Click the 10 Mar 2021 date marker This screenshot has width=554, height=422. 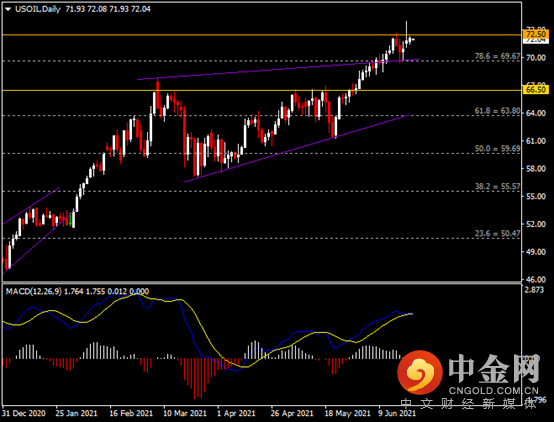(x=184, y=413)
